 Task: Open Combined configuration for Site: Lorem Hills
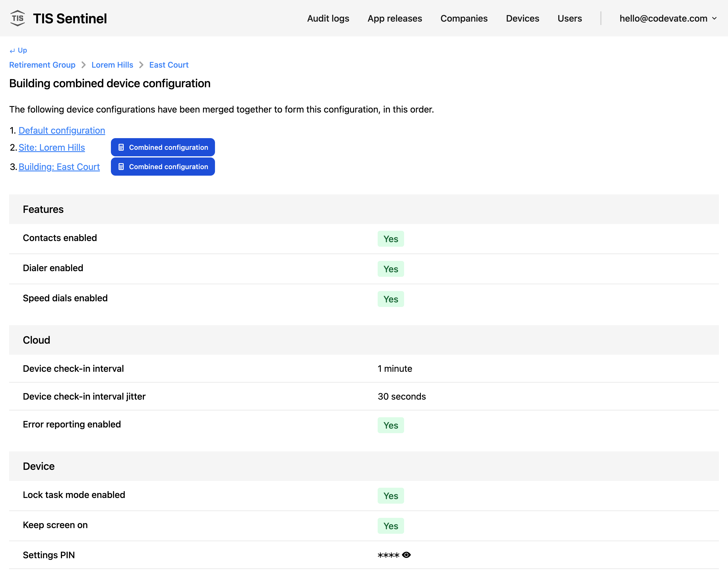pyautogui.click(x=163, y=147)
